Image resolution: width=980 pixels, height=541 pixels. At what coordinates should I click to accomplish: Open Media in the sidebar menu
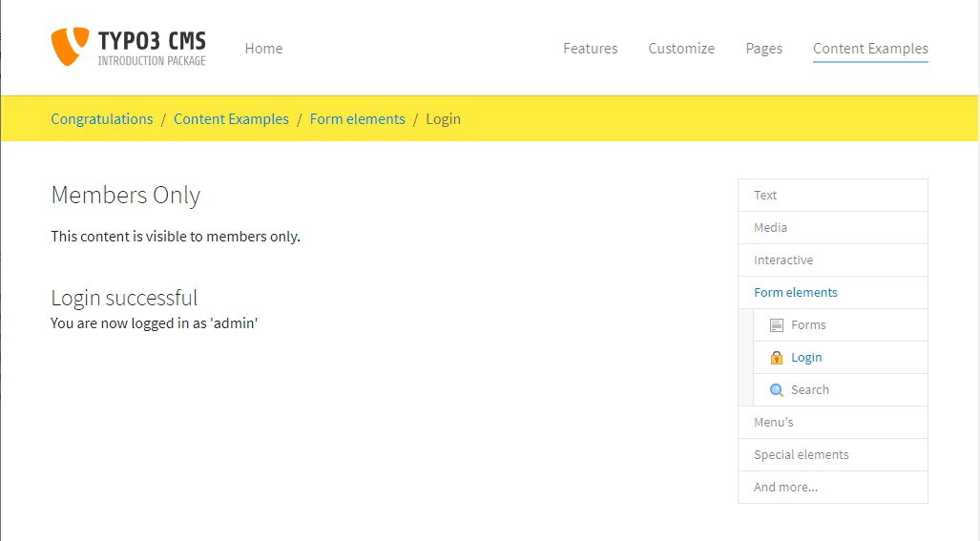tap(832, 227)
